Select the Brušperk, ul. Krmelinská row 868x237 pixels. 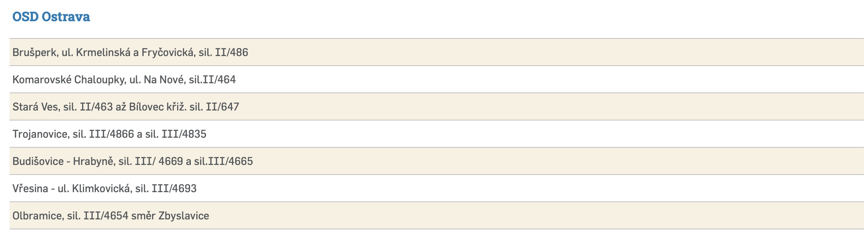tap(130, 52)
